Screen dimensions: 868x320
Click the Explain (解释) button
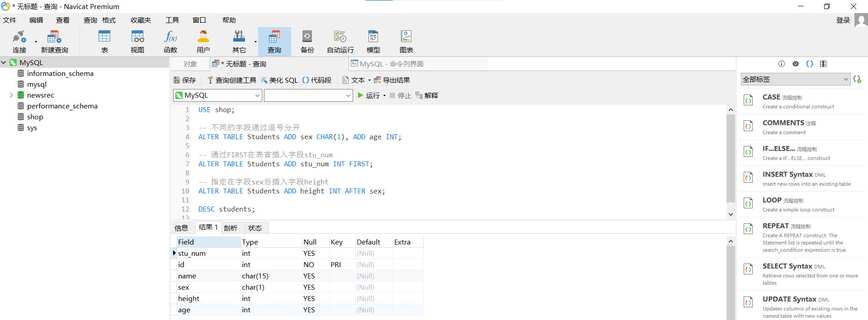[x=427, y=95]
